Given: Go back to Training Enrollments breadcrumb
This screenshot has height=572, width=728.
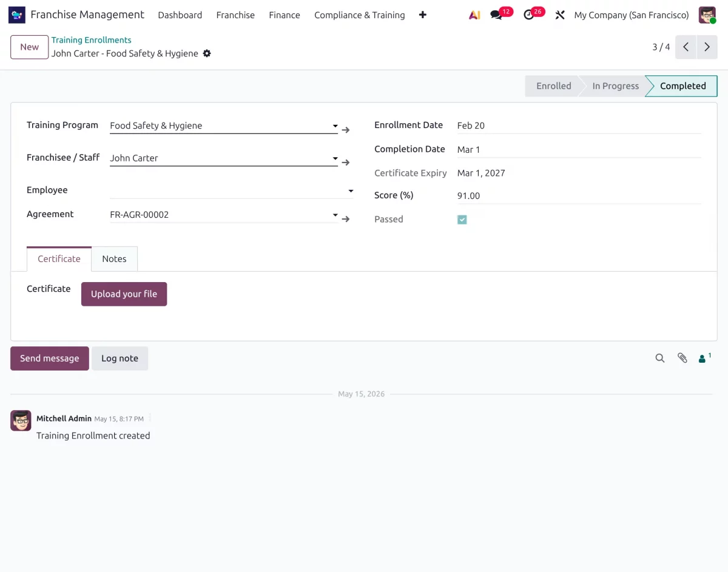Looking at the screenshot, I should click(x=91, y=40).
